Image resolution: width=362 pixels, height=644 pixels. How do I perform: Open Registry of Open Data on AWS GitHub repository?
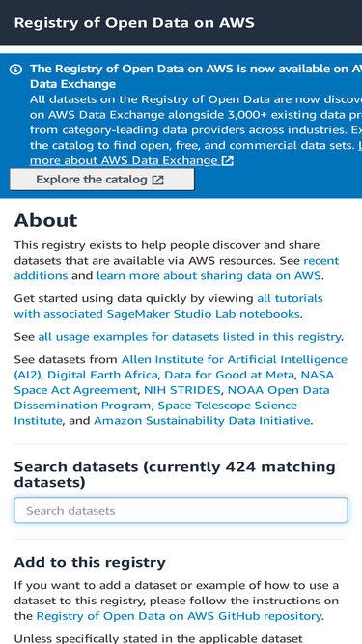[x=179, y=616]
